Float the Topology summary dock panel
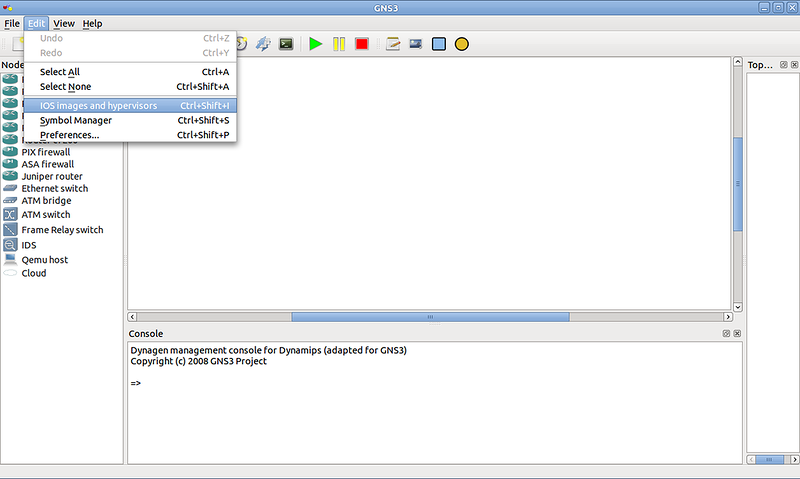 pos(784,65)
